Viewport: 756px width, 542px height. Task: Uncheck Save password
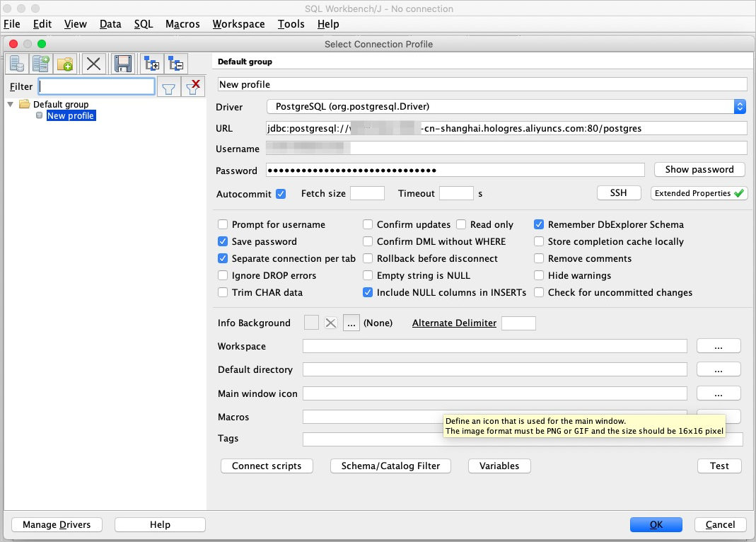click(x=223, y=241)
